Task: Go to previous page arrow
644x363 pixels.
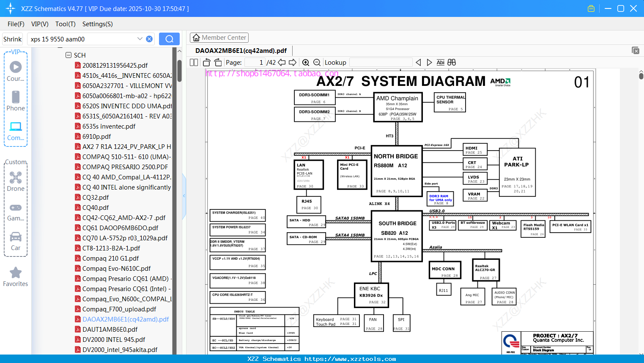Action: click(x=282, y=62)
